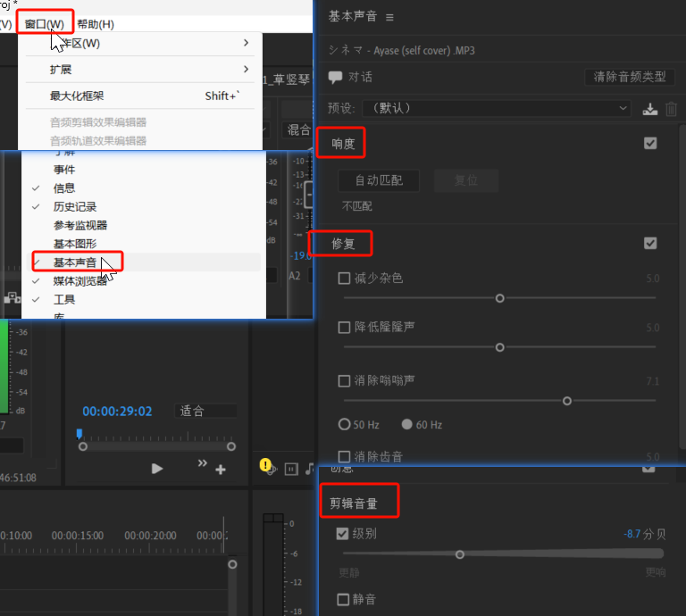Click the right handle of monitor zoom bar

[231, 446]
